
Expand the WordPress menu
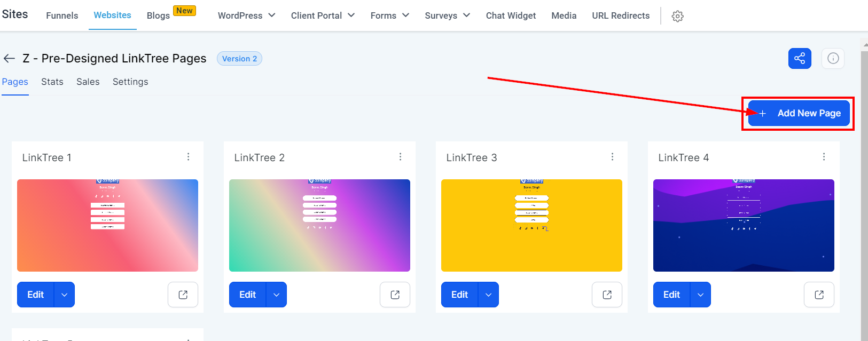[x=246, y=15]
